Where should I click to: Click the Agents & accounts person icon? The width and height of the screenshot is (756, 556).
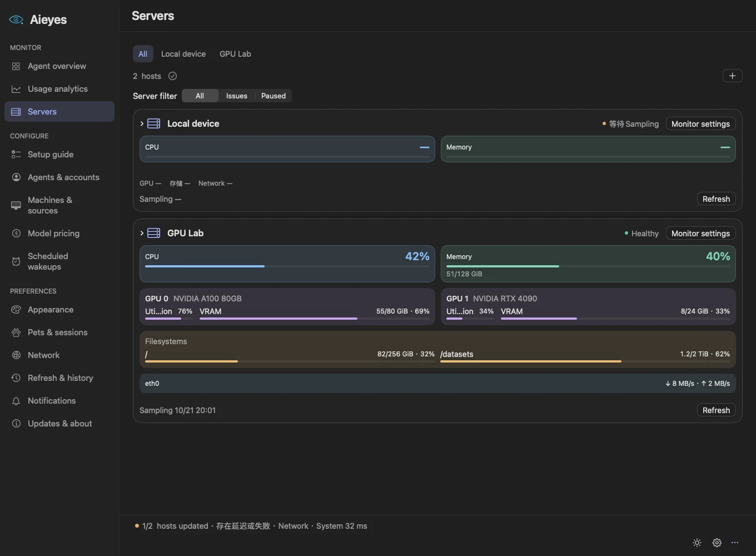click(x=16, y=177)
